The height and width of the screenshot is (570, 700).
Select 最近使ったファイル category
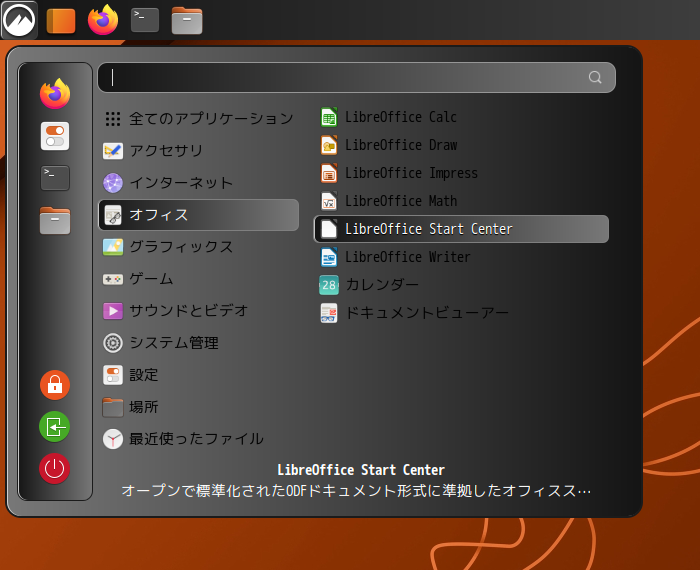coord(199,439)
